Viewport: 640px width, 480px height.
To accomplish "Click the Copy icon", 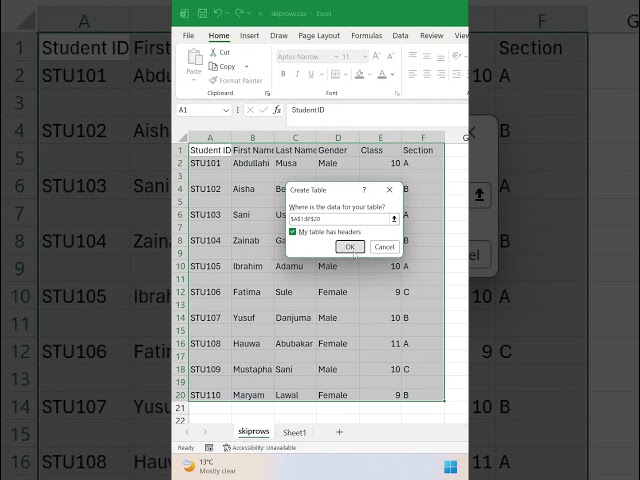I will click(213, 66).
